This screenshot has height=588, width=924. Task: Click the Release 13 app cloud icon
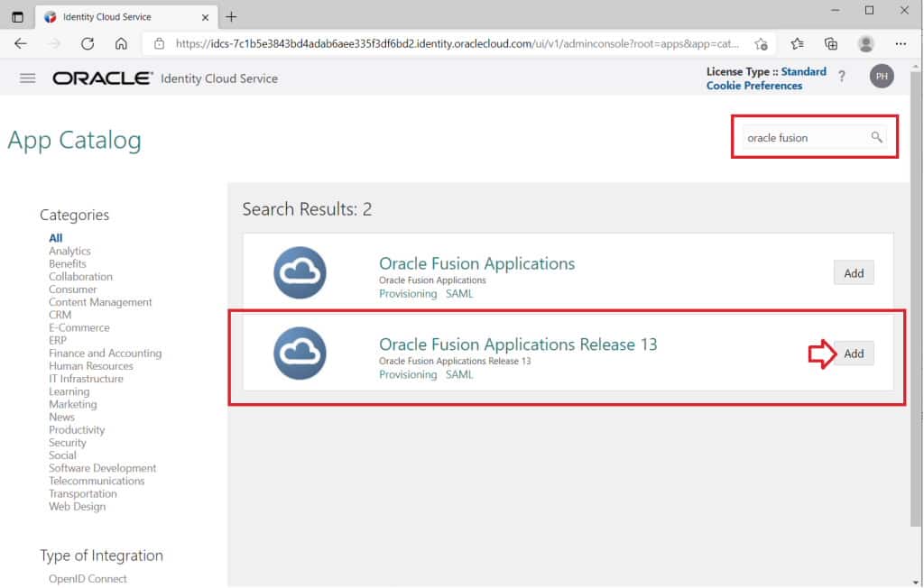coord(299,353)
